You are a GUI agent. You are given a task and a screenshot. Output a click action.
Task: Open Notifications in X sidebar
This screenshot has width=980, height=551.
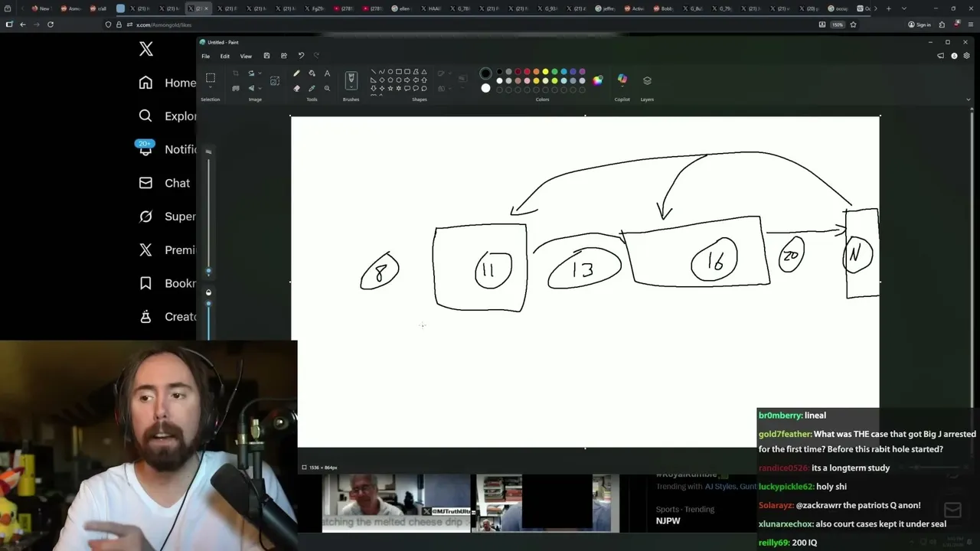pyautogui.click(x=167, y=149)
